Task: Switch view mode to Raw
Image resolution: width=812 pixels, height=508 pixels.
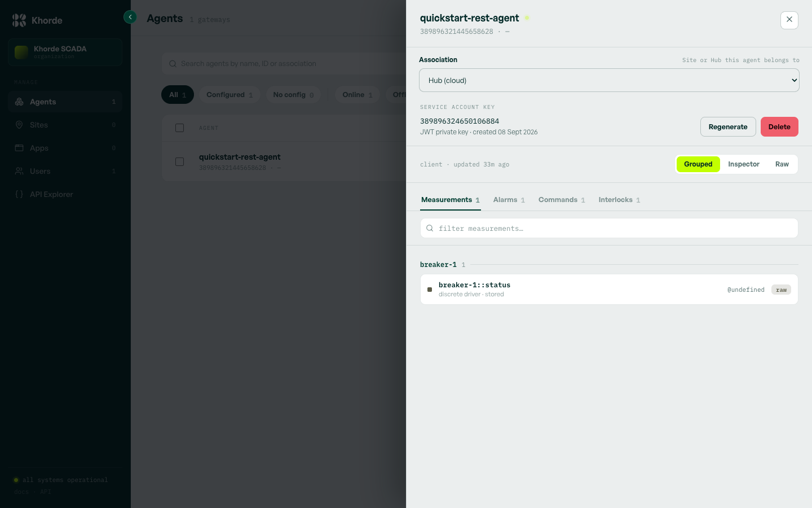Action: point(782,164)
